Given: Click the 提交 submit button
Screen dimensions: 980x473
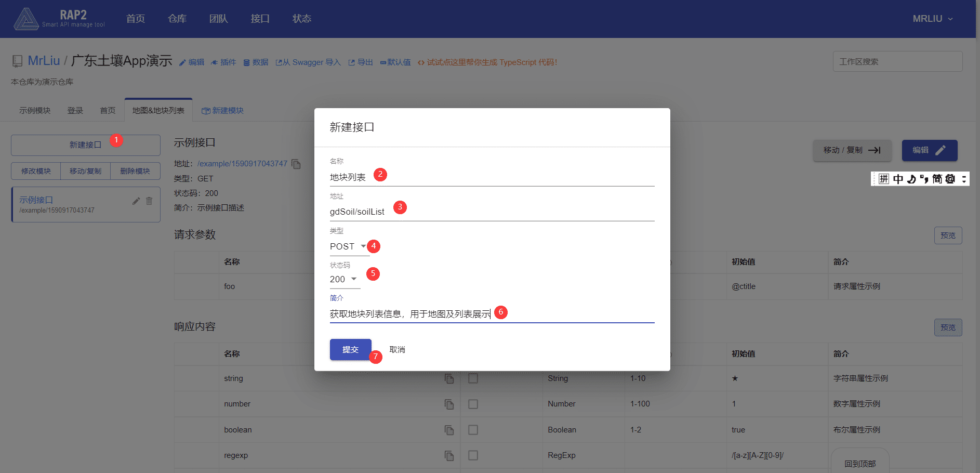Looking at the screenshot, I should coord(350,350).
